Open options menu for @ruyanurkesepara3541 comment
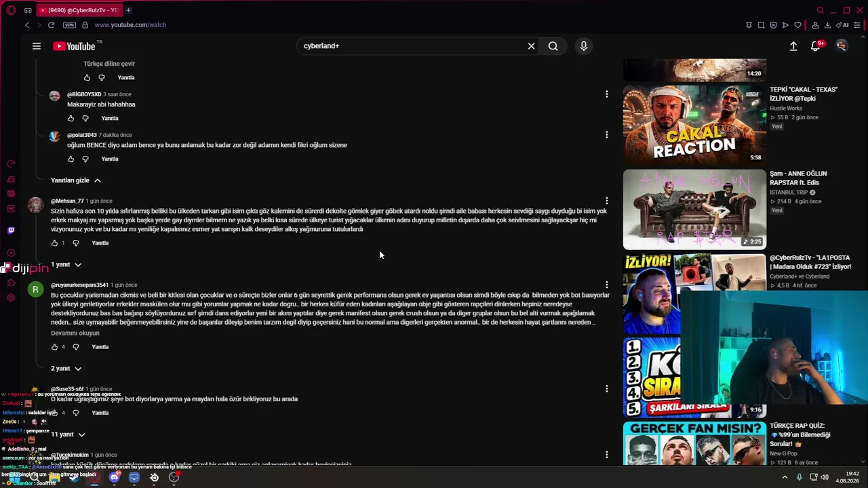Screen dimensions: 868x488 607,285
